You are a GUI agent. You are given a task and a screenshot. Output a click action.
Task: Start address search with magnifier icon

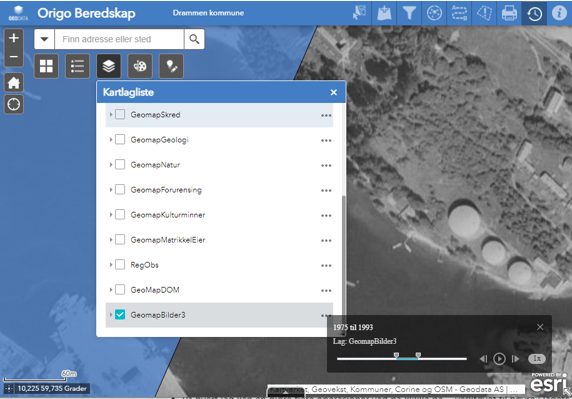tap(194, 39)
